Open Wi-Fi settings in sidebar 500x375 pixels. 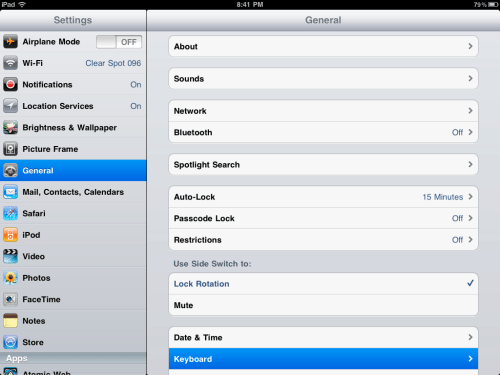point(73,63)
